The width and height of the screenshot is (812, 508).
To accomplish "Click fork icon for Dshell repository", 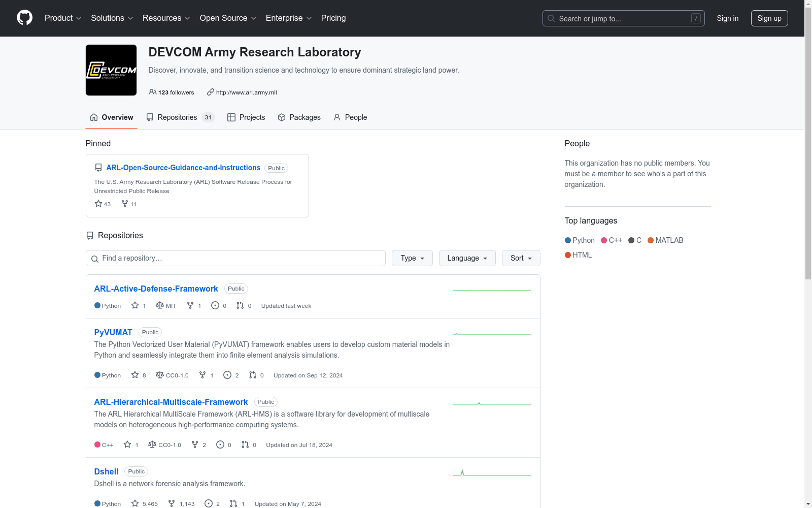I will click(x=172, y=503).
